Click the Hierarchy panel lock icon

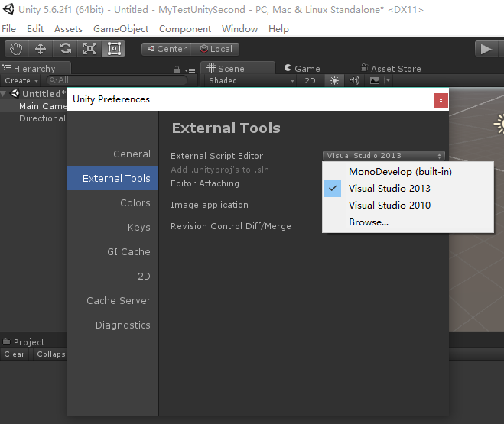177,70
